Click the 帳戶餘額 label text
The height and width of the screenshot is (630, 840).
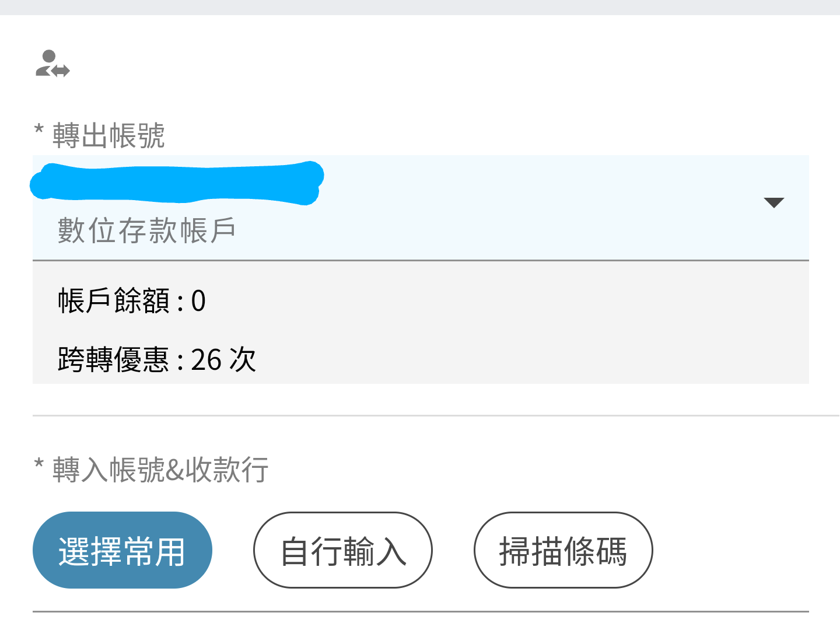(x=114, y=301)
